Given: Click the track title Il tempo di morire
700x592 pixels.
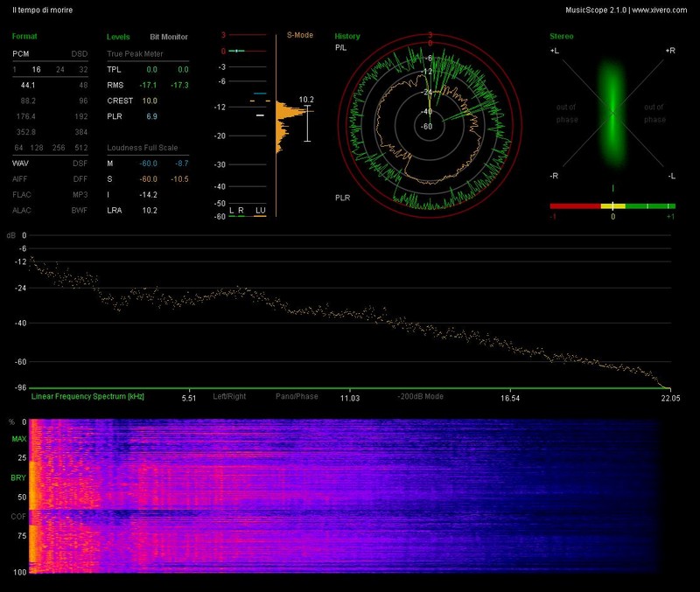Looking at the screenshot, I should click(42, 10).
